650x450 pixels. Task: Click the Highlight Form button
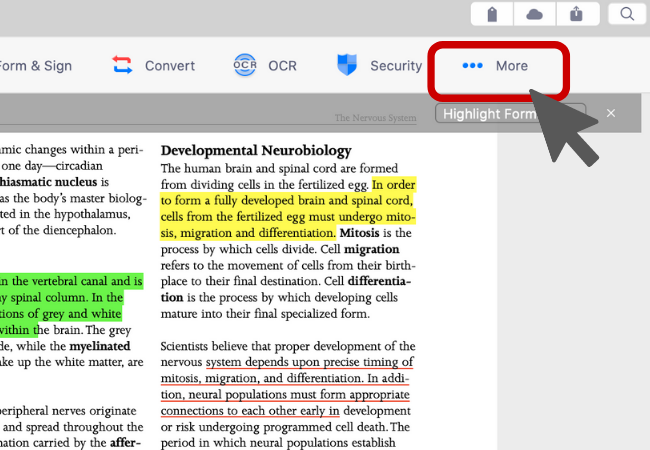(510, 113)
